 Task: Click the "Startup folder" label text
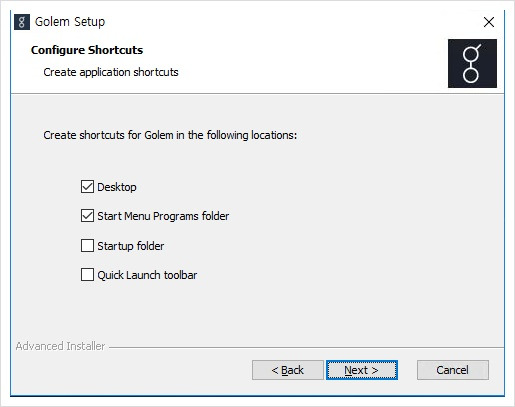(x=131, y=246)
